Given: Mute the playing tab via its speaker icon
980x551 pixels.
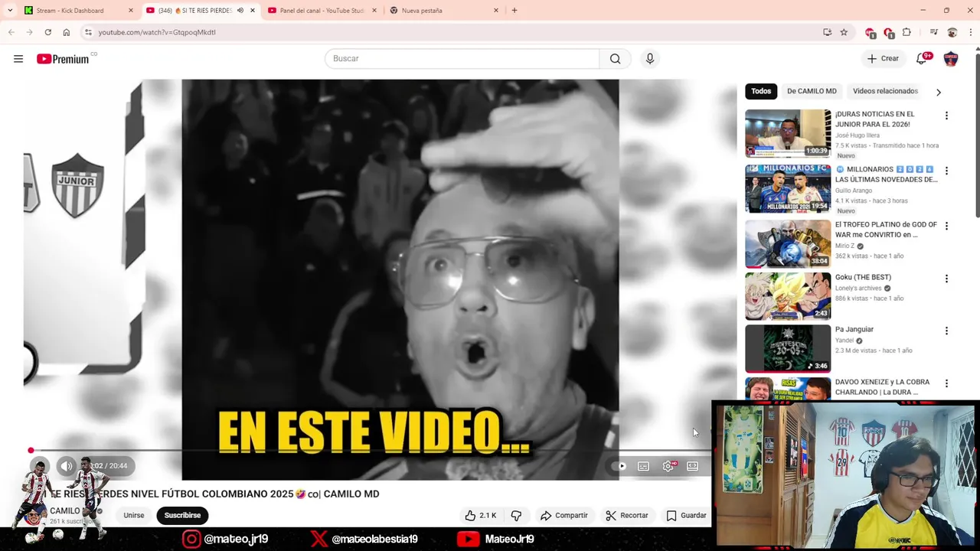Looking at the screenshot, I should pyautogui.click(x=240, y=11).
